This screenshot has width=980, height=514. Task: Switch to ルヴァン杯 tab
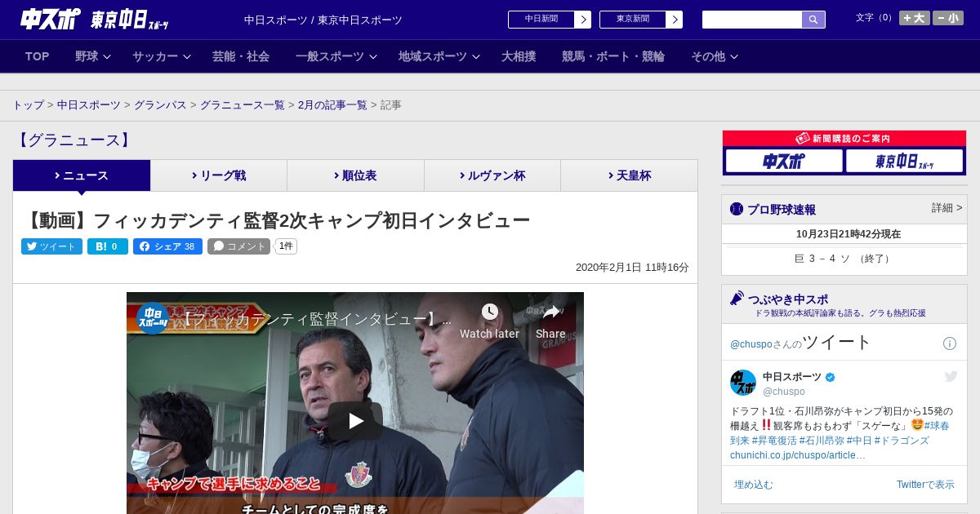coord(492,175)
